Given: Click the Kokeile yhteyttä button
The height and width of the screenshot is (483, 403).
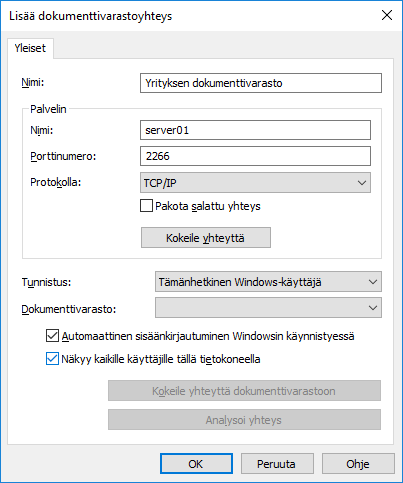Looking at the screenshot, I should point(206,238).
